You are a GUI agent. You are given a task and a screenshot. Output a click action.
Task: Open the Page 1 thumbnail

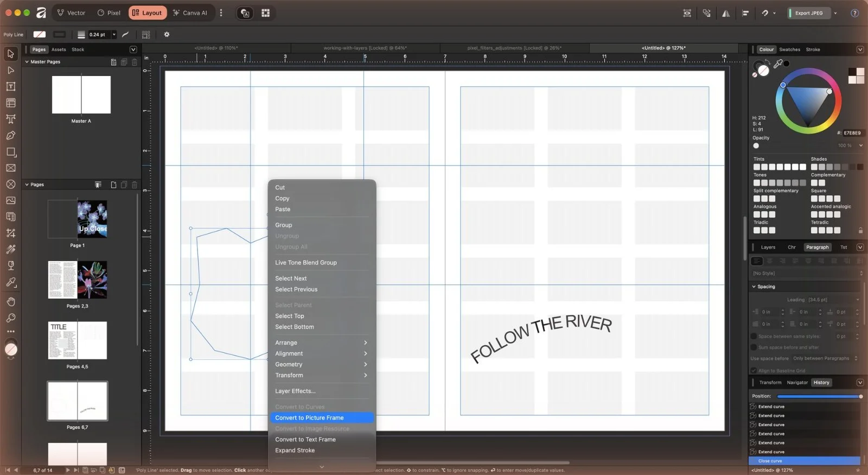(x=78, y=219)
